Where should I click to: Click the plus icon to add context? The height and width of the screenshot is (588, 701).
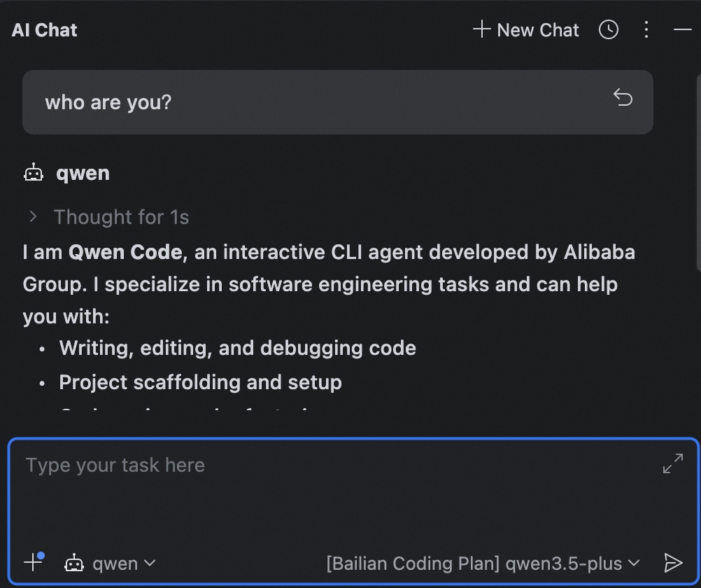click(x=33, y=562)
